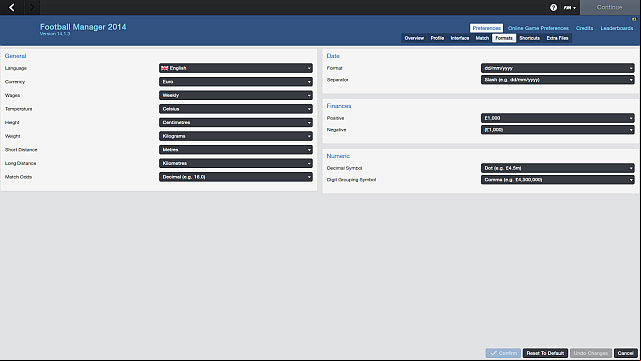Screen dimensions: 641x361
Task: Open the Language dropdown showing English
Action: pos(236,68)
